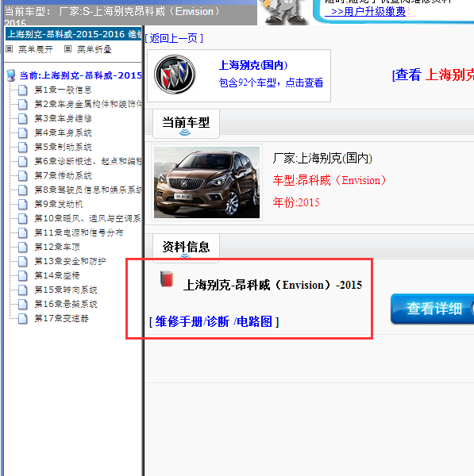Image resolution: width=474 pixels, height=476 pixels.
Task: Expand all menus via 菜单展开 text
Action: 36,49
